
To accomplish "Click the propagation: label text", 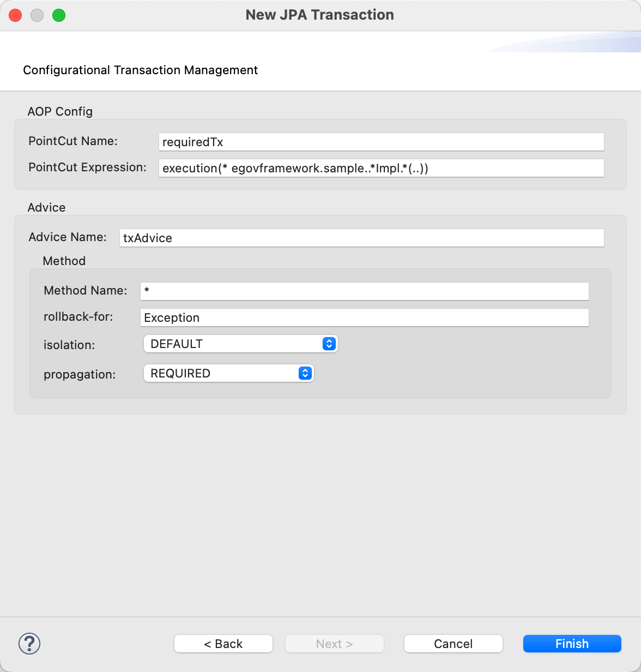I will (80, 374).
